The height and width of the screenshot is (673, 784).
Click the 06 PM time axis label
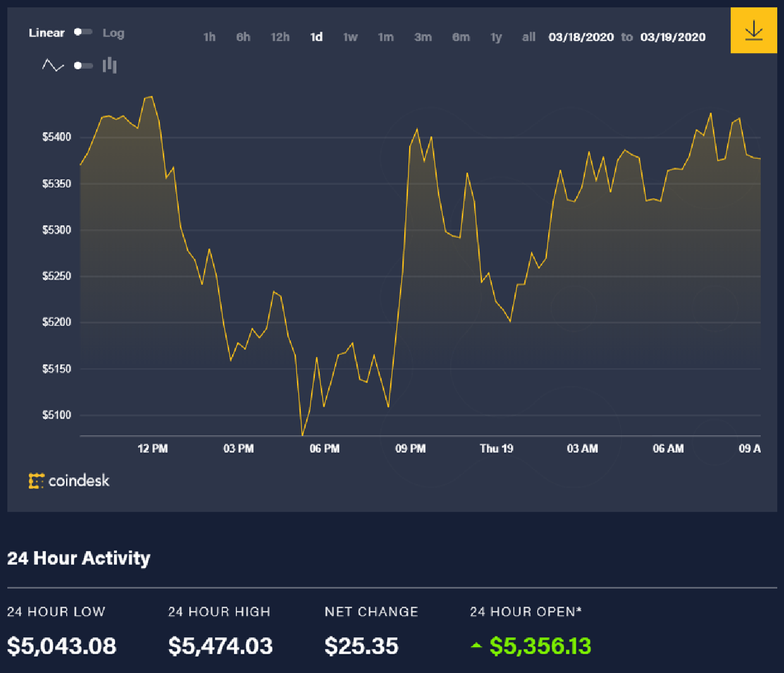point(325,449)
